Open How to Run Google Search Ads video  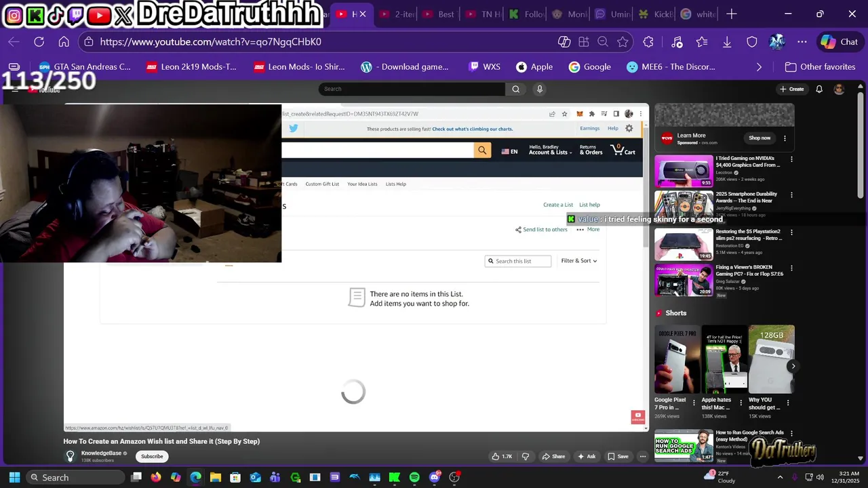point(684,445)
